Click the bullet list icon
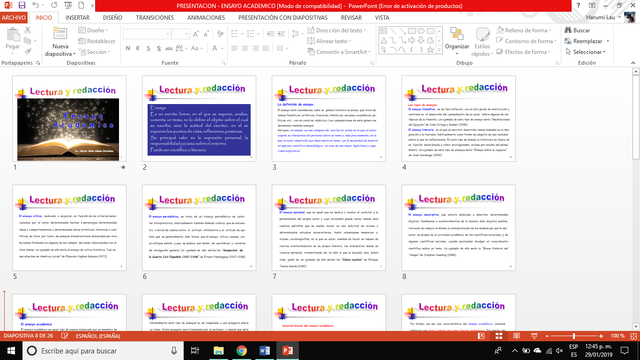Screen dimensions: 640x360 point(234,33)
